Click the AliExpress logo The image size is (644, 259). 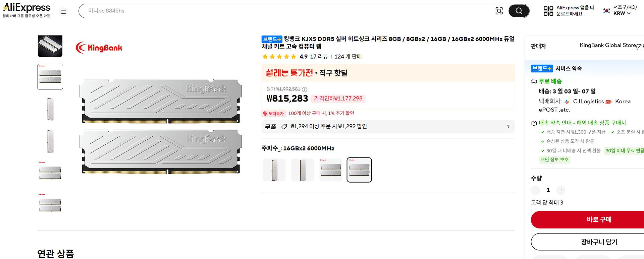[26, 8]
